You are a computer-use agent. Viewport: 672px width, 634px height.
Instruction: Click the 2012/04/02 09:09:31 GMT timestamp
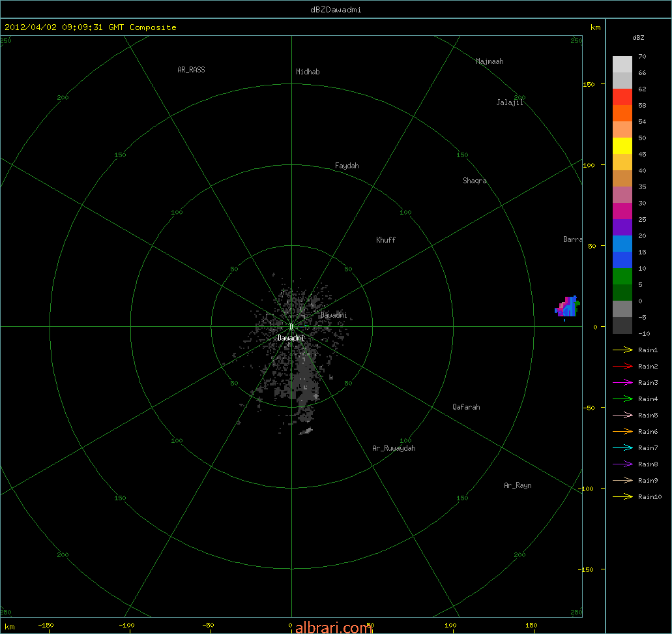point(65,27)
